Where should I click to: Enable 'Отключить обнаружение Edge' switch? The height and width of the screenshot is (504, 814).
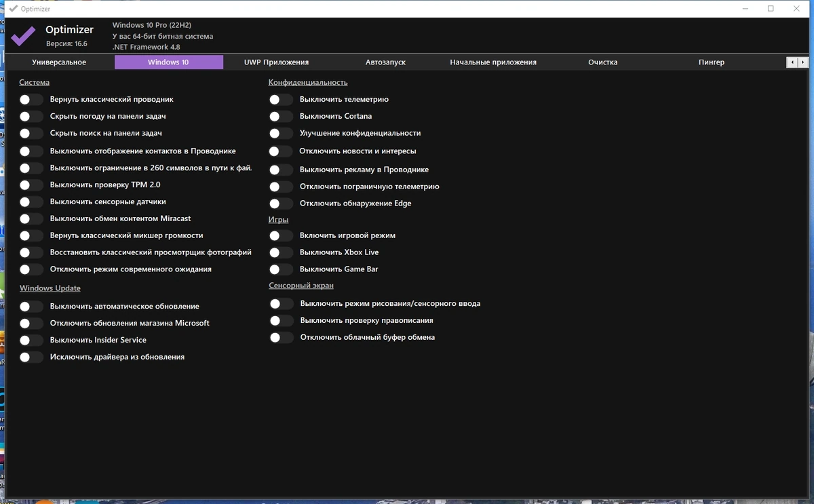[x=281, y=203]
